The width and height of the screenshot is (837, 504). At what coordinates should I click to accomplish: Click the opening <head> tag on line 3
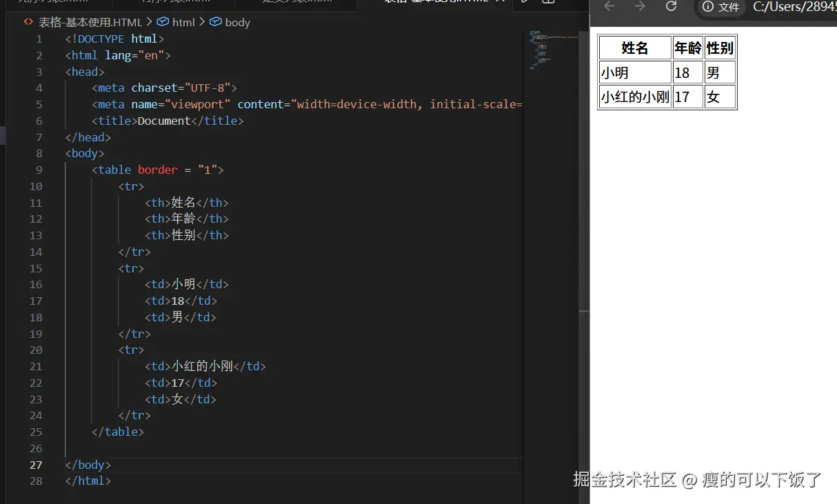[x=85, y=72]
